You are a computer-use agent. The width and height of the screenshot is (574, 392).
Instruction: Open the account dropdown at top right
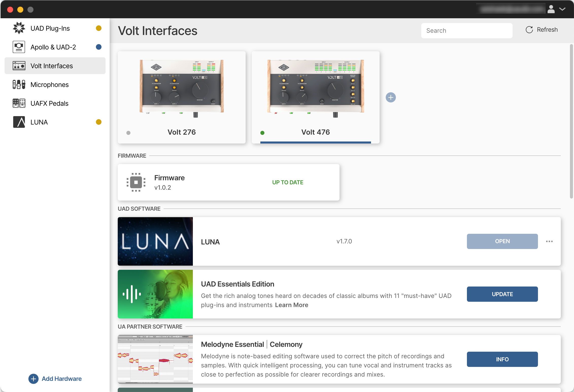click(x=562, y=9)
